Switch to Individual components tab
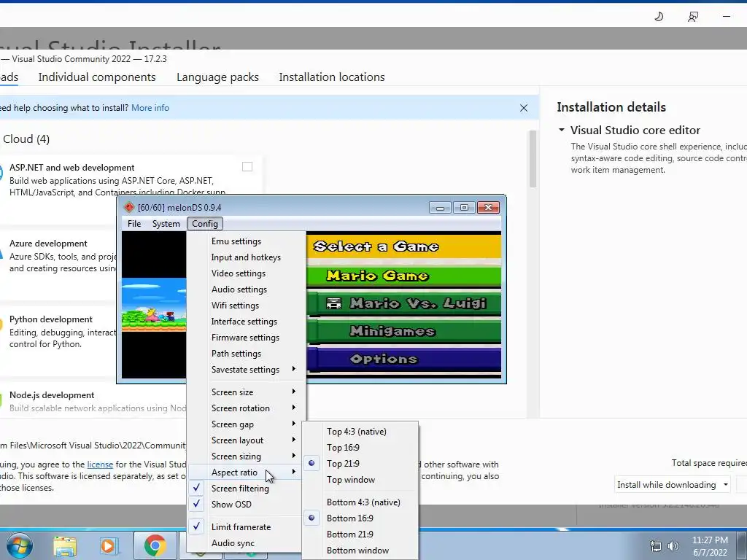 point(97,77)
